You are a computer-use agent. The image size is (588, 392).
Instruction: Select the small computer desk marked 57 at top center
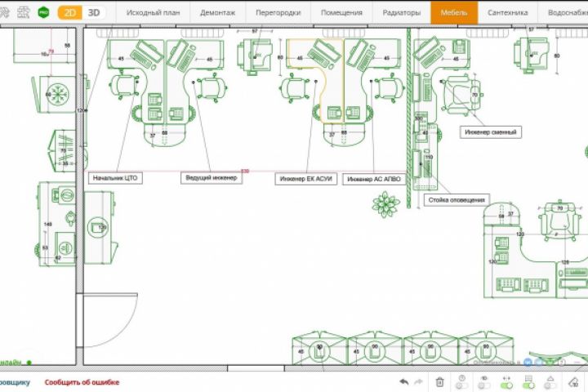tap(256, 56)
